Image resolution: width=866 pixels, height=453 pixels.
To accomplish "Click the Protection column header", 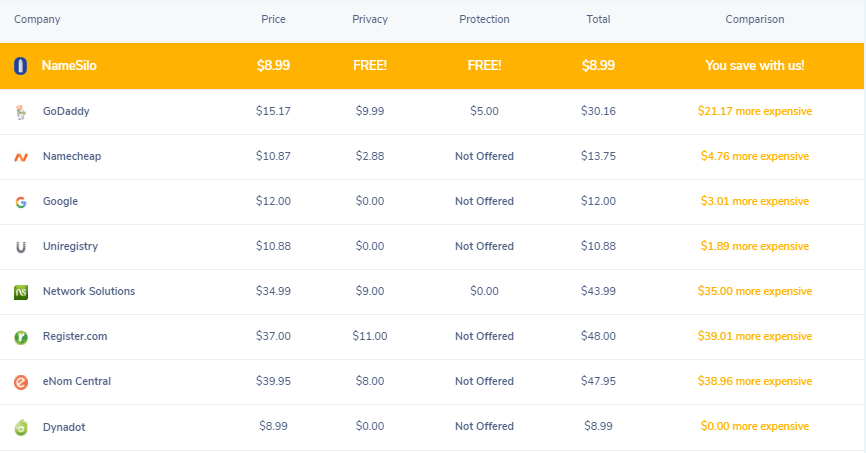I will 484,19.
